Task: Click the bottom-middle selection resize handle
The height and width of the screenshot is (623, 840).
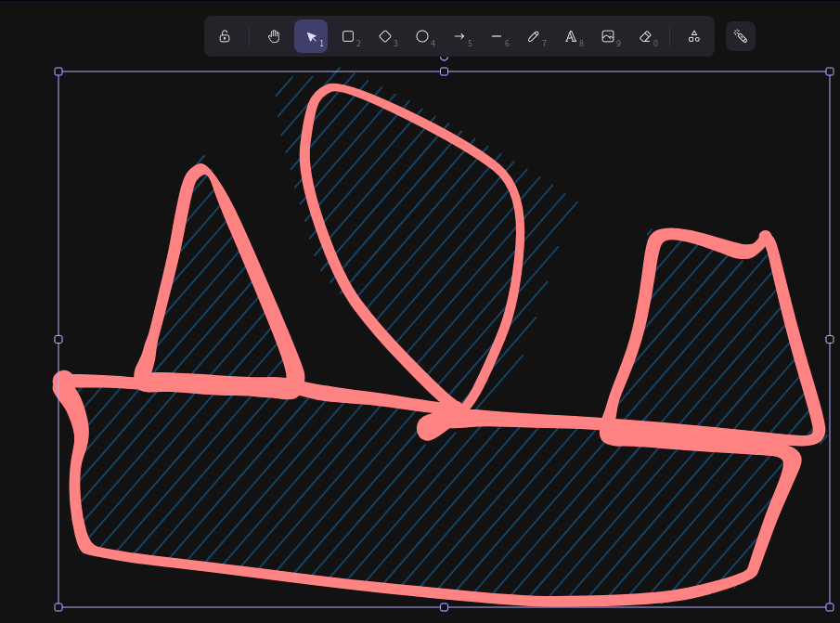Action: (x=444, y=607)
